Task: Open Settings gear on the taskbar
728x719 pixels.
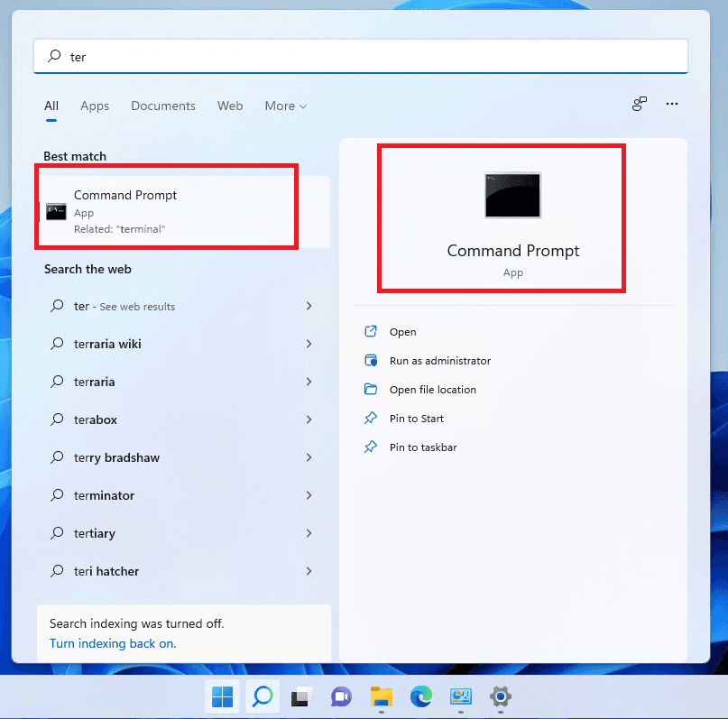Action: 501,696
